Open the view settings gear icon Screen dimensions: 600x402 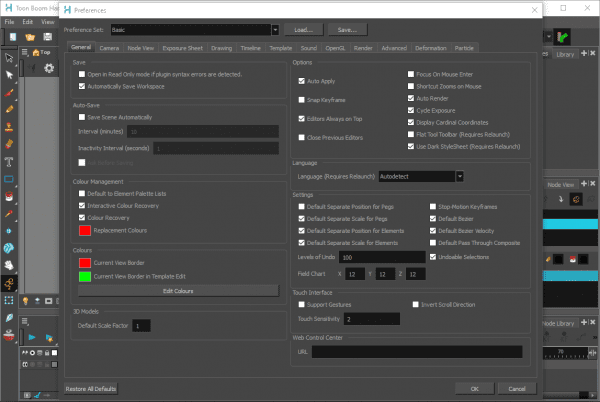(49, 68)
